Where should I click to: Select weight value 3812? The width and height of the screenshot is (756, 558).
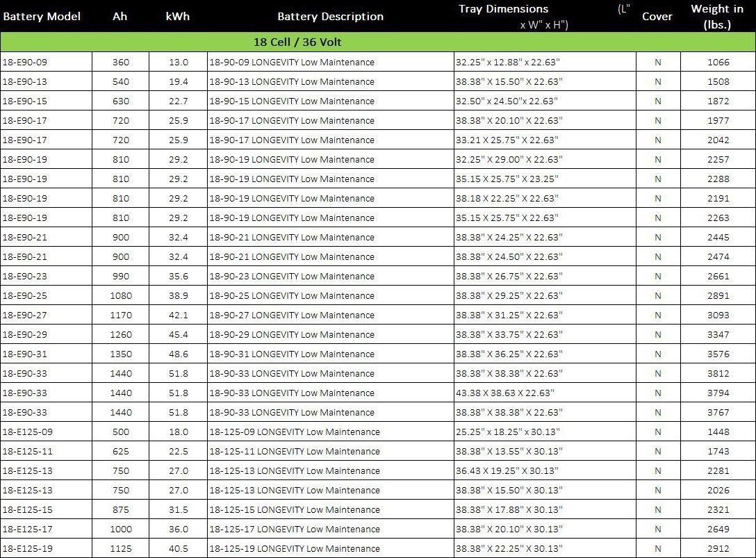coord(718,373)
